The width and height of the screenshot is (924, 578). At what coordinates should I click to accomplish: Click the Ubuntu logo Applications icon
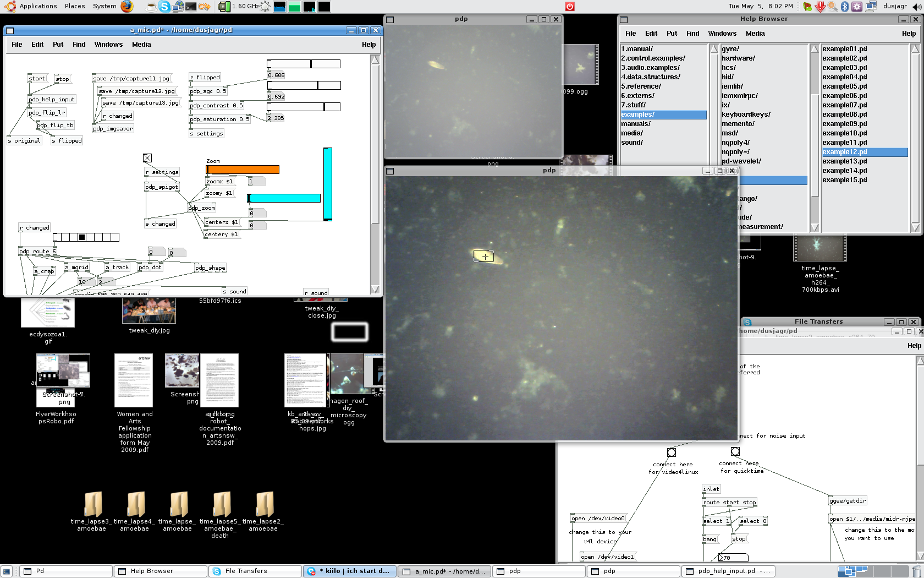coord(10,7)
